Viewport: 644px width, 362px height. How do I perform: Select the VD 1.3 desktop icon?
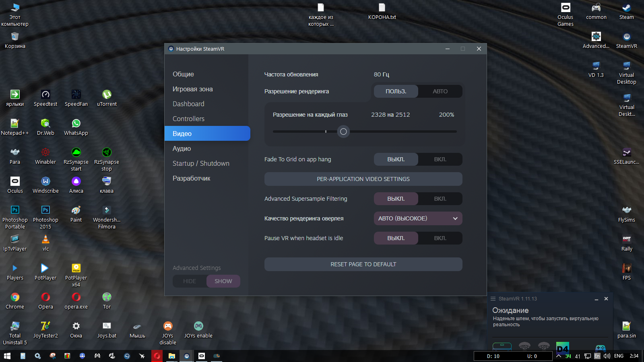tap(596, 69)
